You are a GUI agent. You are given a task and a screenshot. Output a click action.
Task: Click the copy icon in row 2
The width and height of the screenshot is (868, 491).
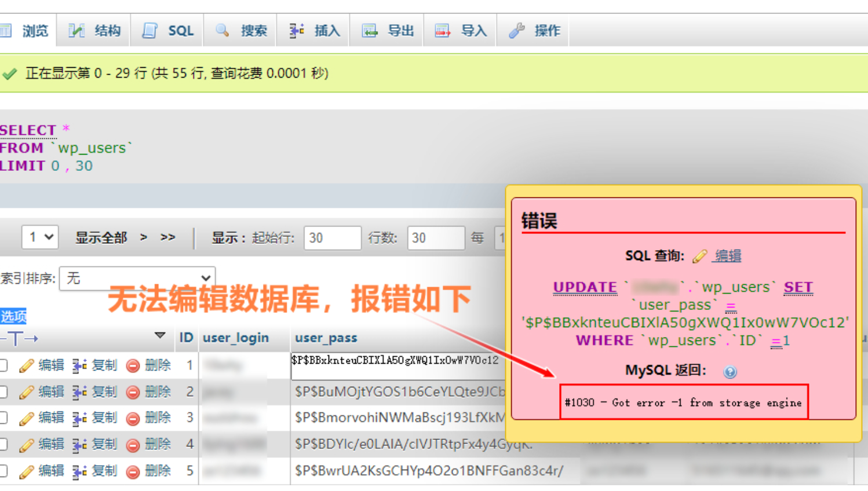coord(79,392)
